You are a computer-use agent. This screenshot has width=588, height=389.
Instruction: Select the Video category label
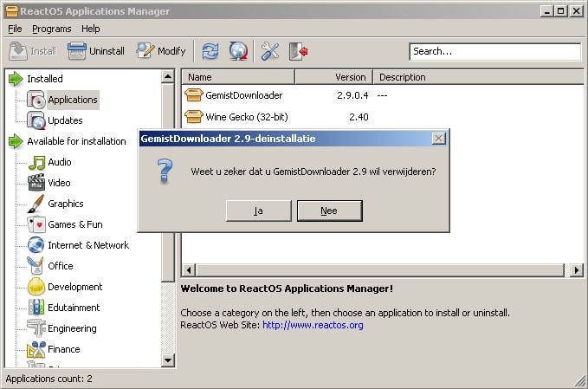59,183
